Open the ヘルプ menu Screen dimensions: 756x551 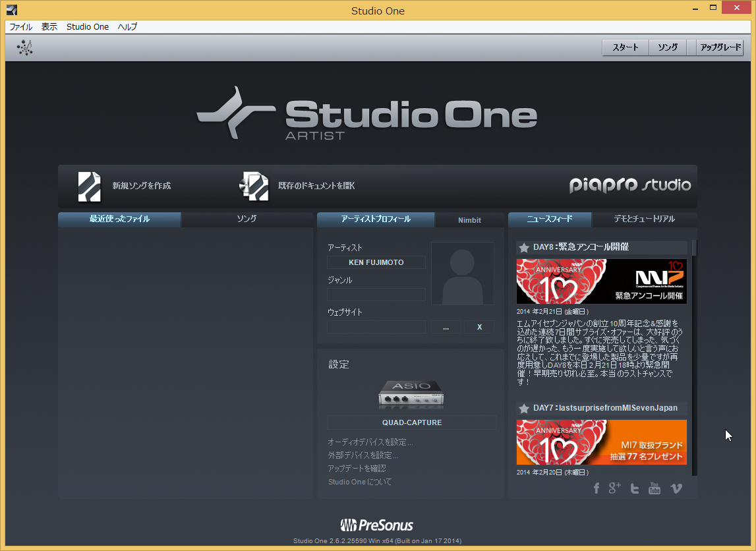pyautogui.click(x=127, y=26)
